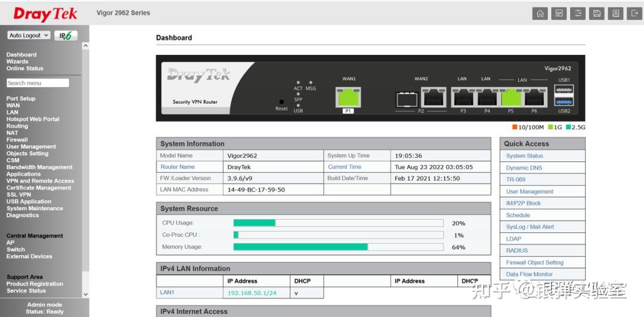Open TR-069 in Quick Access
The image size is (644, 317).
point(515,179)
